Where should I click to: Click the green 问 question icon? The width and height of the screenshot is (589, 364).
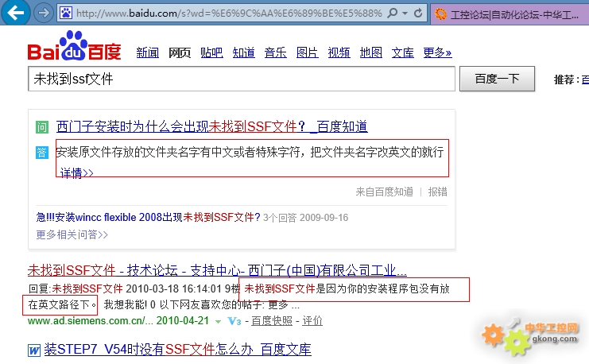coord(42,127)
